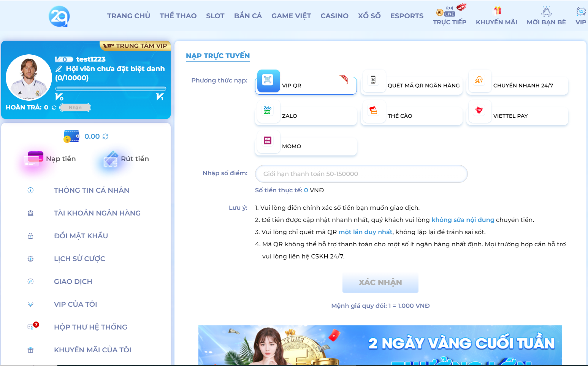Expand Thông Tin Cá Nhân section
Viewport: 588px width, 366px height.
click(92, 190)
